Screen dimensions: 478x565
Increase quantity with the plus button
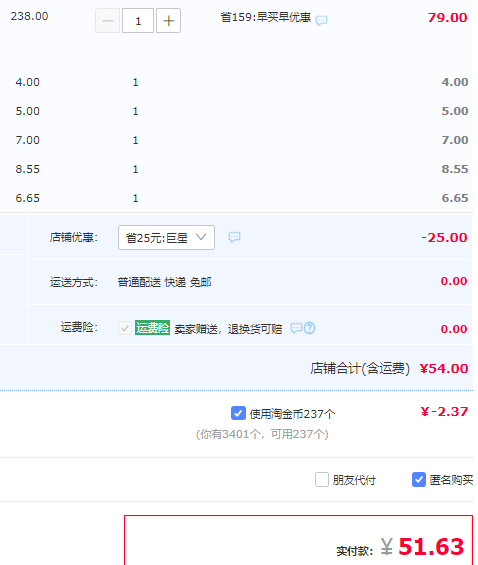click(x=169, y=21)
